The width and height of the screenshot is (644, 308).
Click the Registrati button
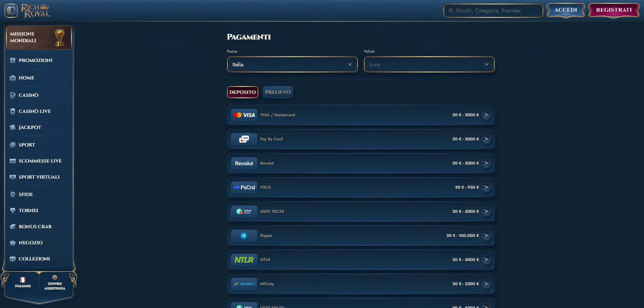pyautogui.click(x=614, y=10)
